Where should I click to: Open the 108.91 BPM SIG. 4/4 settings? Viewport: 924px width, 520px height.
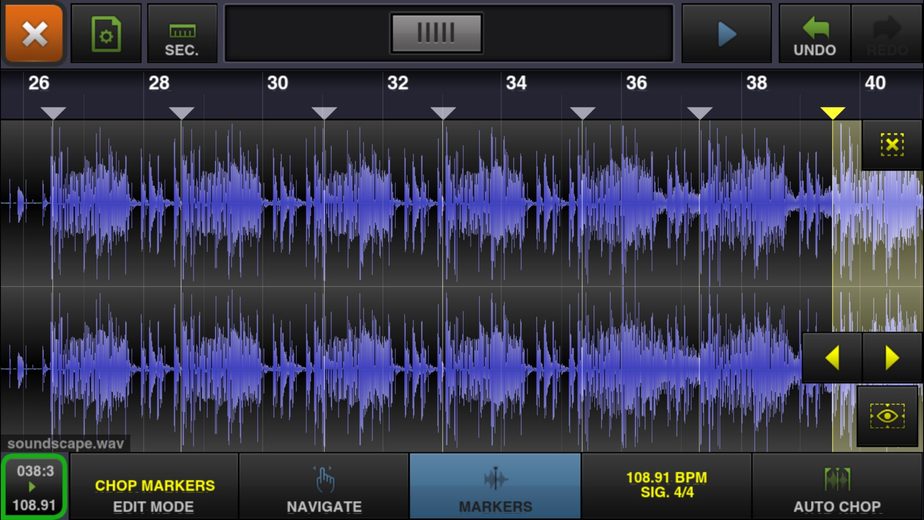666,487
